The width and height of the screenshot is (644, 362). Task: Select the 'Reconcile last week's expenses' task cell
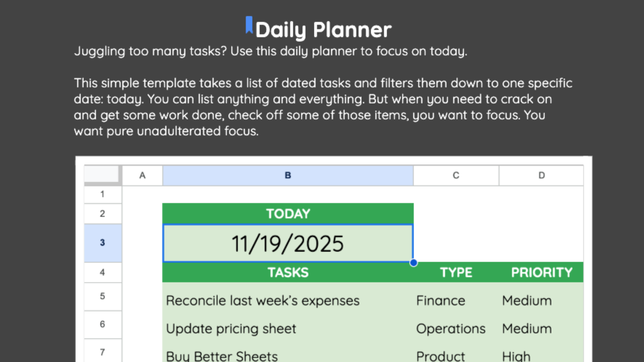pyautogui.click(x=263, y=301)
